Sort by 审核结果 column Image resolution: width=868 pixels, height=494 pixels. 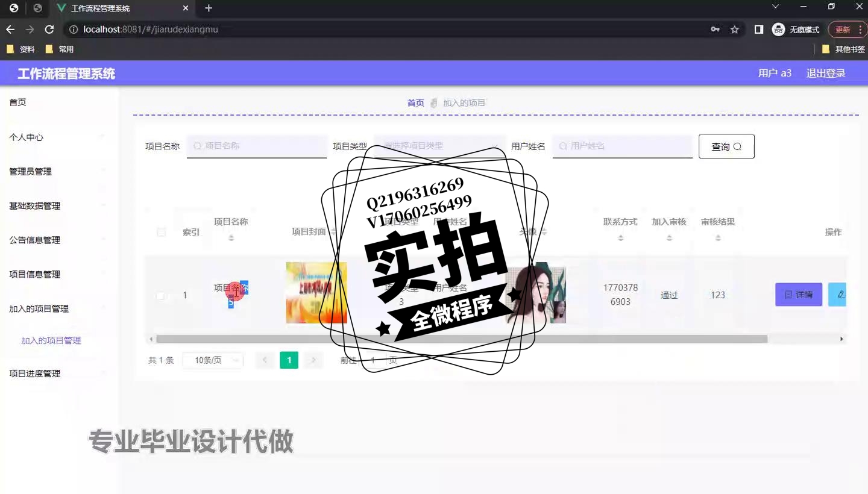(x=718, y=238)
